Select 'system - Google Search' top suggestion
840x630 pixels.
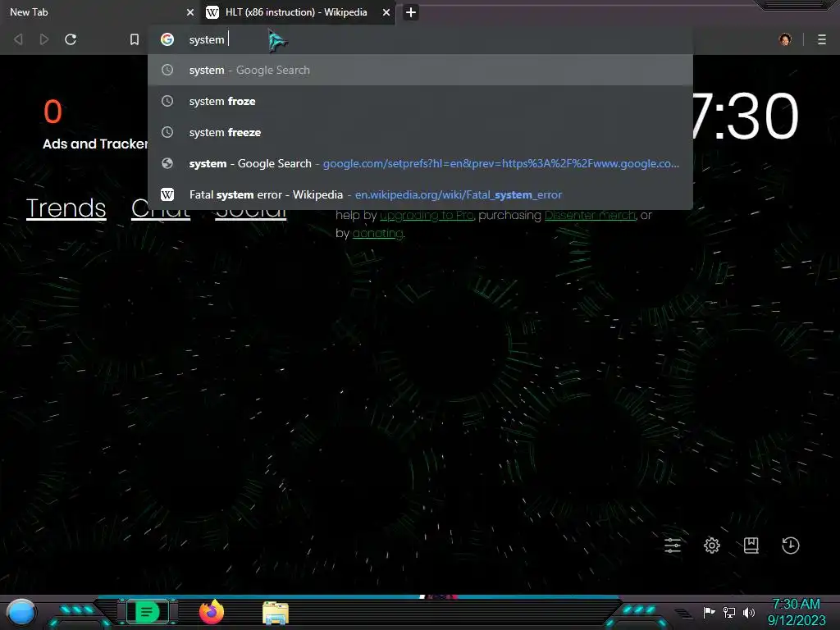tap(420, 71)
